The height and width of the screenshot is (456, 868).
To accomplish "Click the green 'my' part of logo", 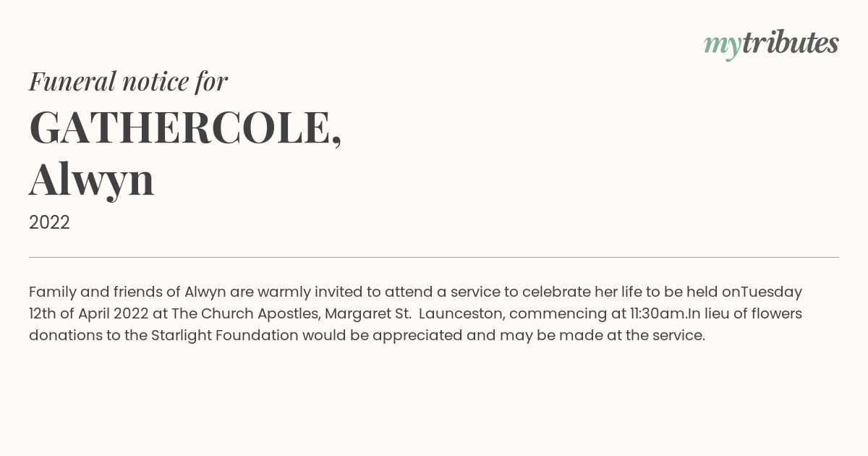I will (x=723, y=46).
